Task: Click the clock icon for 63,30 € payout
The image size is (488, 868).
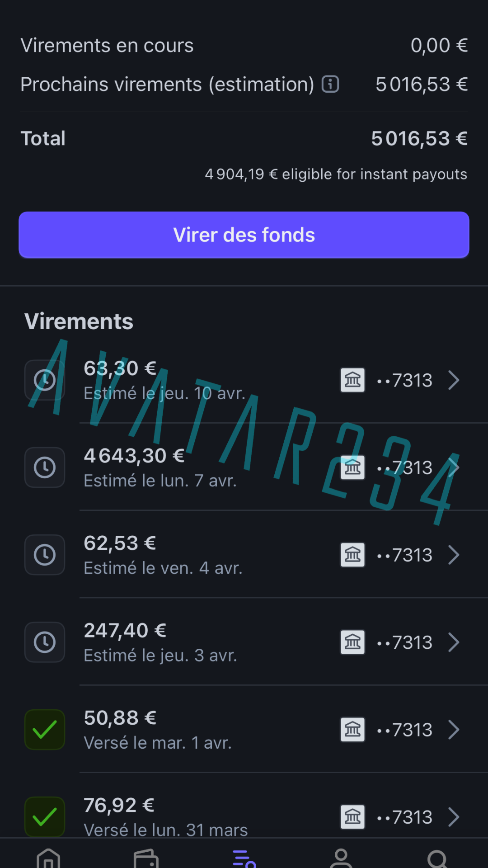Action: 45,380
